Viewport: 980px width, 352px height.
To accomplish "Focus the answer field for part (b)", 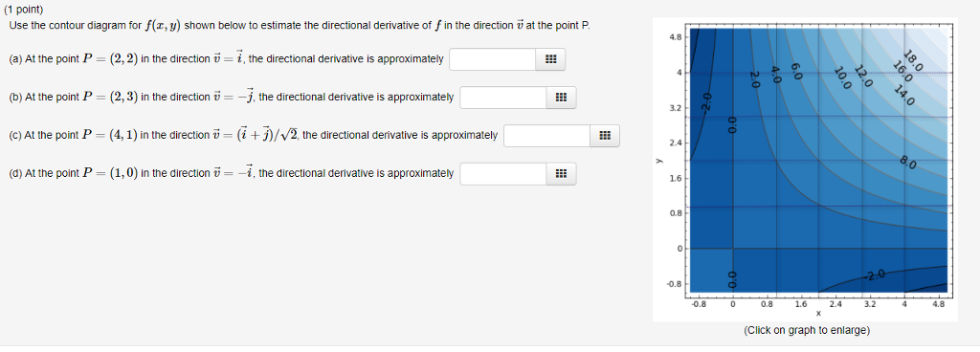I will pos(503,98).
